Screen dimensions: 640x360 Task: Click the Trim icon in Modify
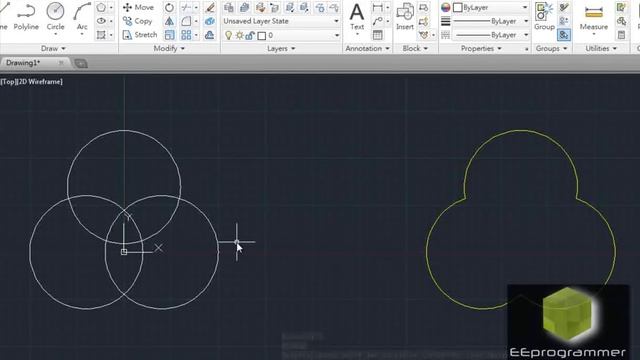186,7
